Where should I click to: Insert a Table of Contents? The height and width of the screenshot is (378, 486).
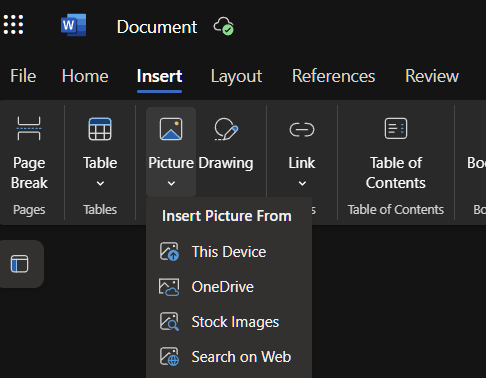[x=396, y=153]
